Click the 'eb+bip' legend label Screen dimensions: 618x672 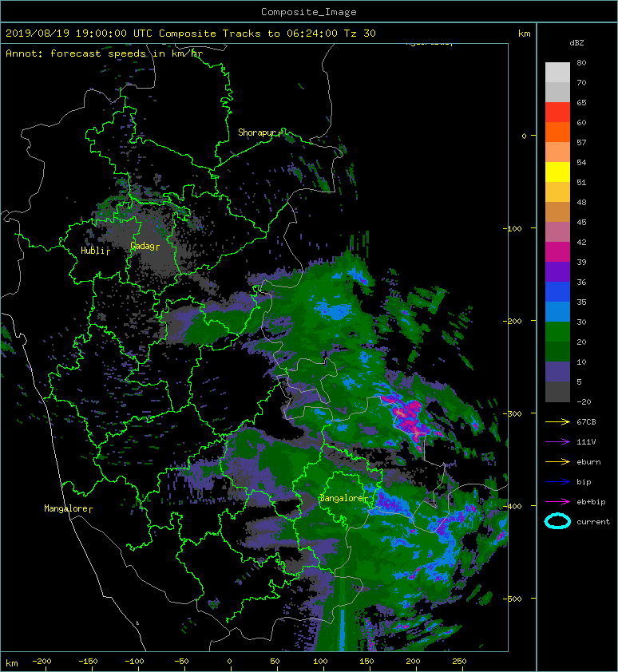591,502
